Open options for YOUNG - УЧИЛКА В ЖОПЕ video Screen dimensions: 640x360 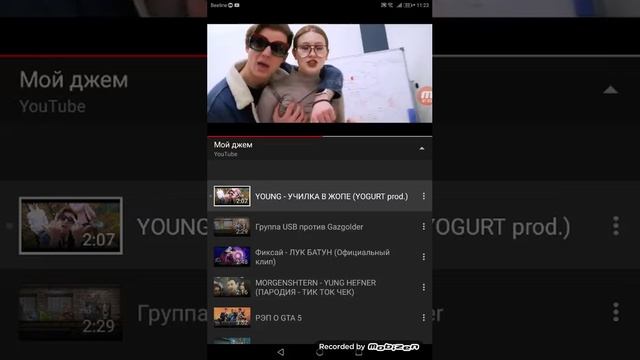coord(424,196)
